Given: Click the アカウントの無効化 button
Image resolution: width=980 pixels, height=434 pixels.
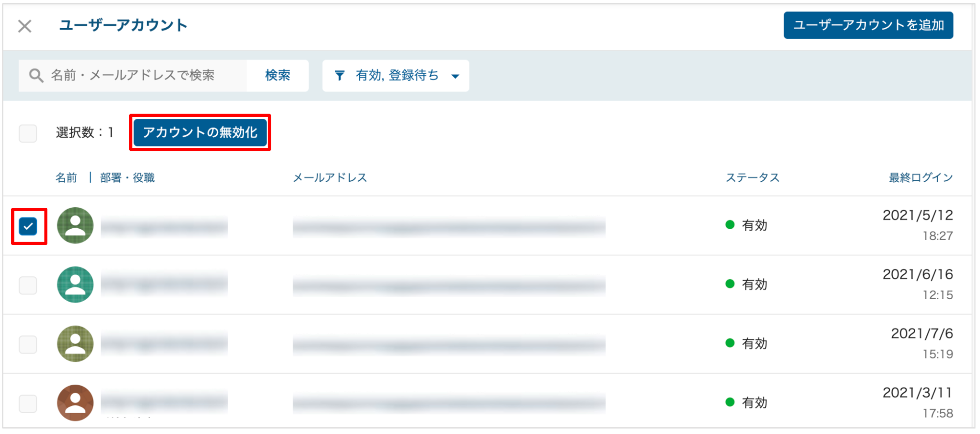Looking at the screenshot, I should point(200,132).
